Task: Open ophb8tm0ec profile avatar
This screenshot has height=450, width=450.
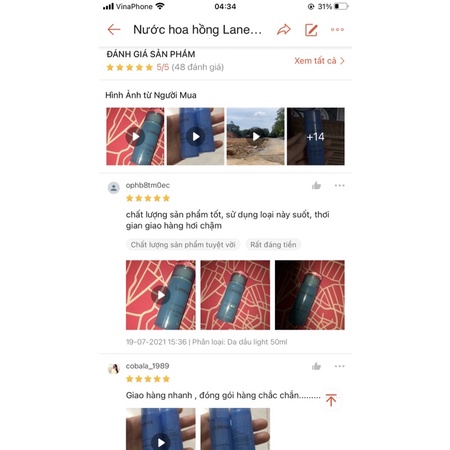Action: pyautogui.click(x=114, y=188)
